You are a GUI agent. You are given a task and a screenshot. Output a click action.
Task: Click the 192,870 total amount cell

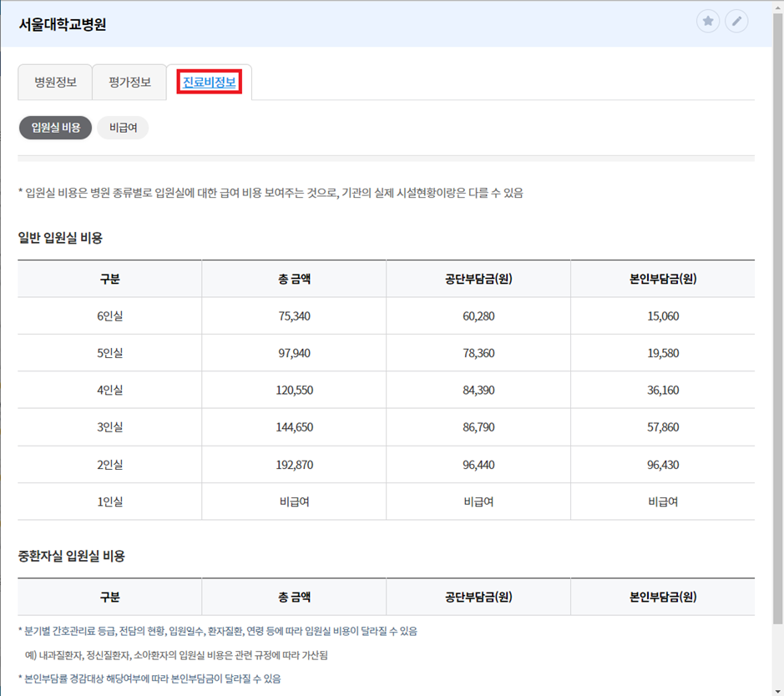pyautogui.click(x=294, y=465)
